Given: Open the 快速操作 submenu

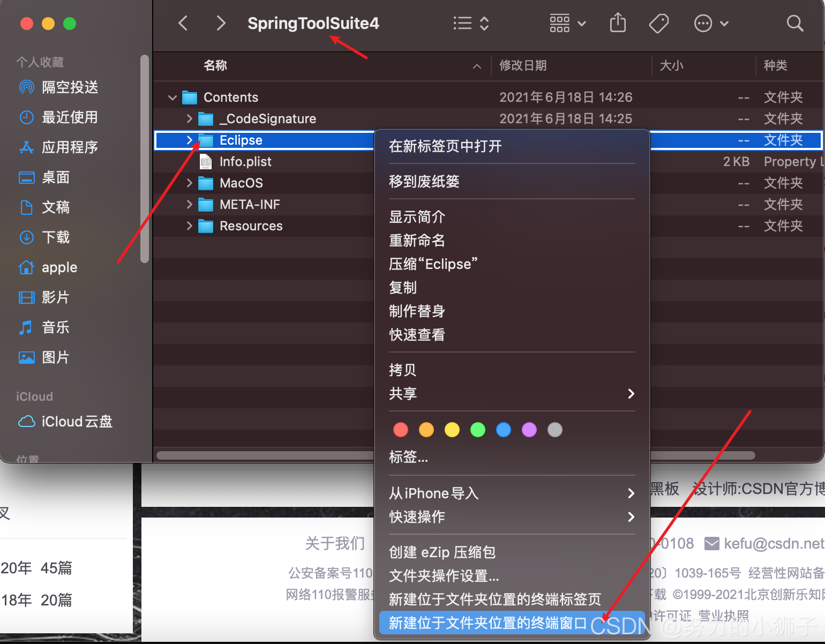Looking at the screenshot, I should (512, 516).
